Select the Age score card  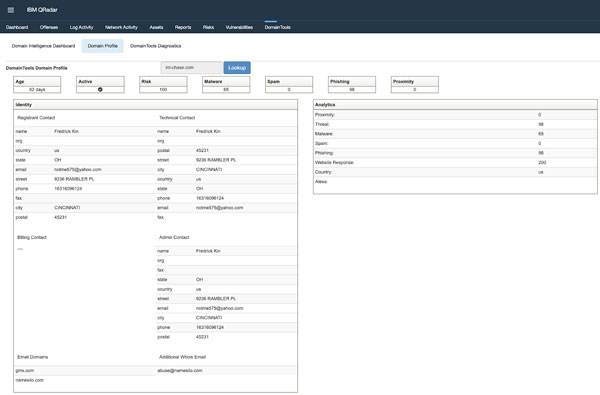pos(37,85)
